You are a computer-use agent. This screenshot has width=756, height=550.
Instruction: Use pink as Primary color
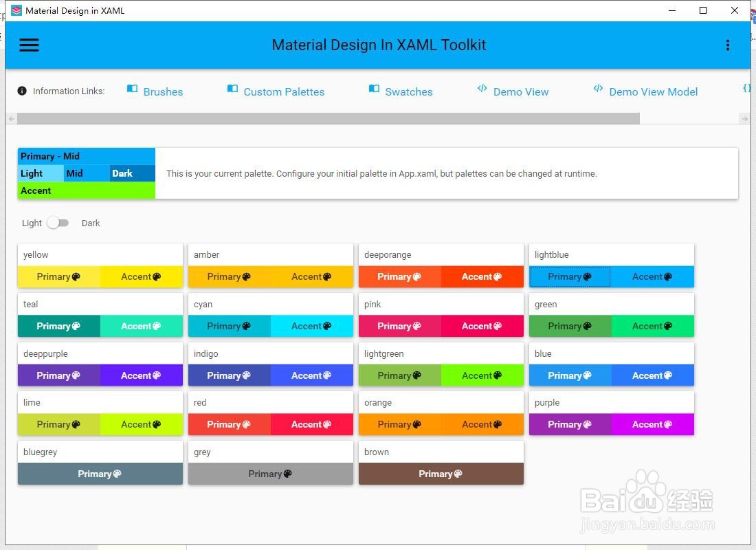tap(400, 326)
